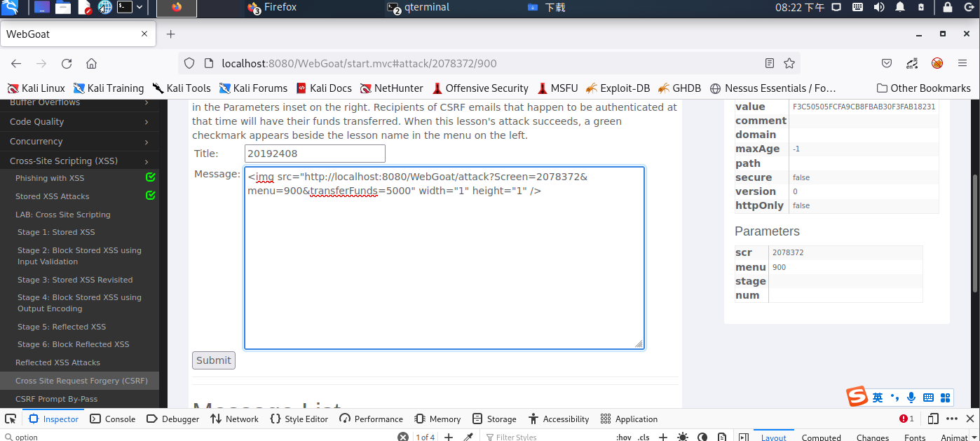Go to the Firefox home page
This screenshot has width=980, height=441.
coord(91,63)
